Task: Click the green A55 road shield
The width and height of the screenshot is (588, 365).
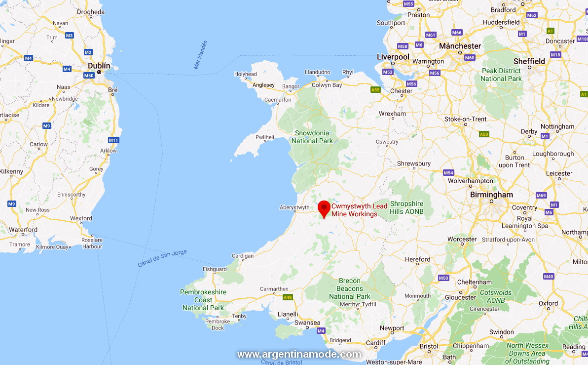Action: pos(375,90)
